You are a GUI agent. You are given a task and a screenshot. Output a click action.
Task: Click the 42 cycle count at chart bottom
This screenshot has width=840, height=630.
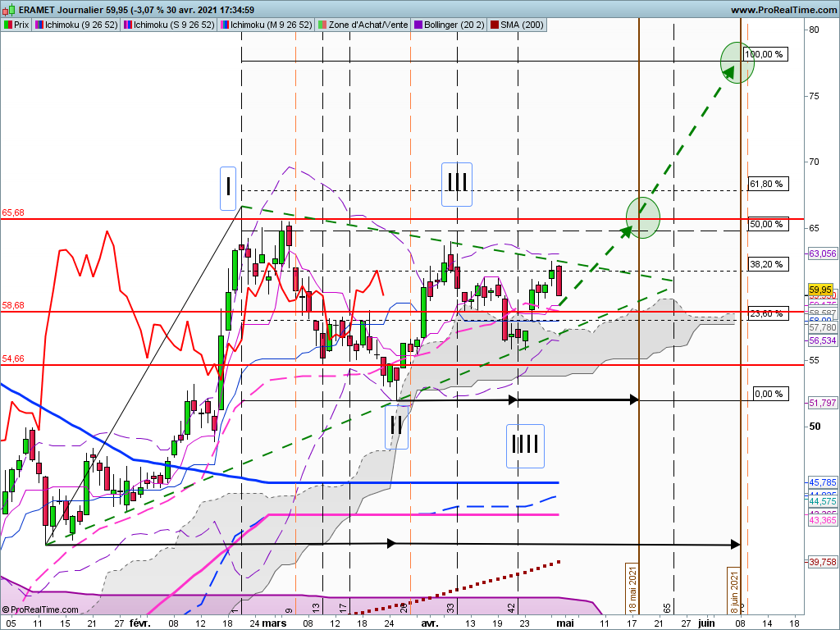coord(512,609)
